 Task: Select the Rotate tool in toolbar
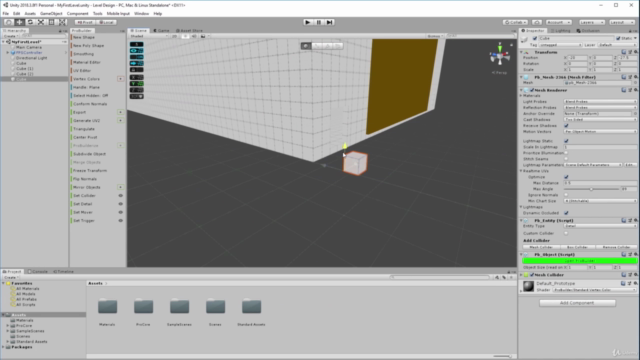click(30, 22)
